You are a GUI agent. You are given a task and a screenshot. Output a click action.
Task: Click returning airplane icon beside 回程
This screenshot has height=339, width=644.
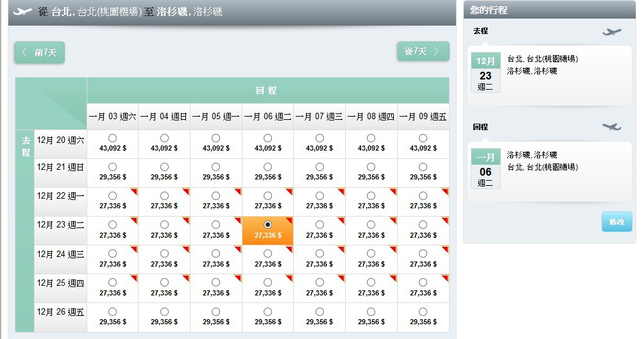611,127
